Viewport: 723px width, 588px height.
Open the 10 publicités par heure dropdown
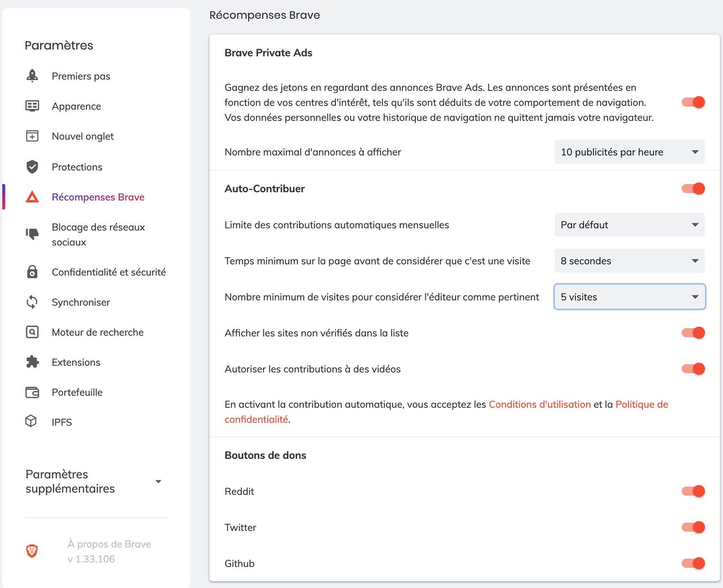point(629,152)
